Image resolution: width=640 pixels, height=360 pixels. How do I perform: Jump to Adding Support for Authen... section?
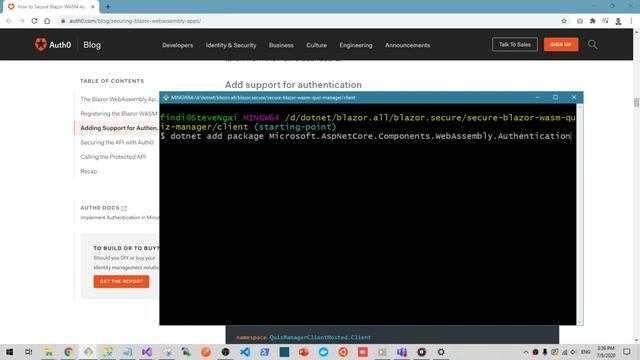(x=119, y=128)
